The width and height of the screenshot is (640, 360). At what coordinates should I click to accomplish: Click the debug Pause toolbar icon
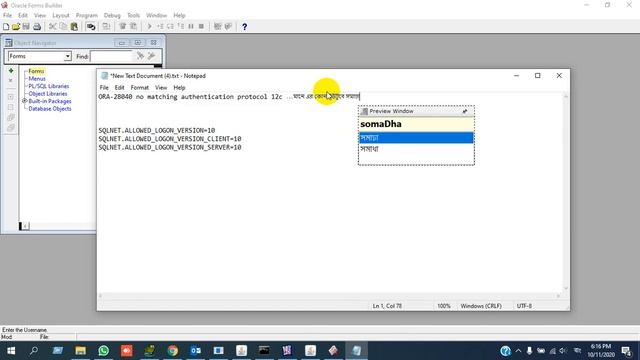coord(191,27)
